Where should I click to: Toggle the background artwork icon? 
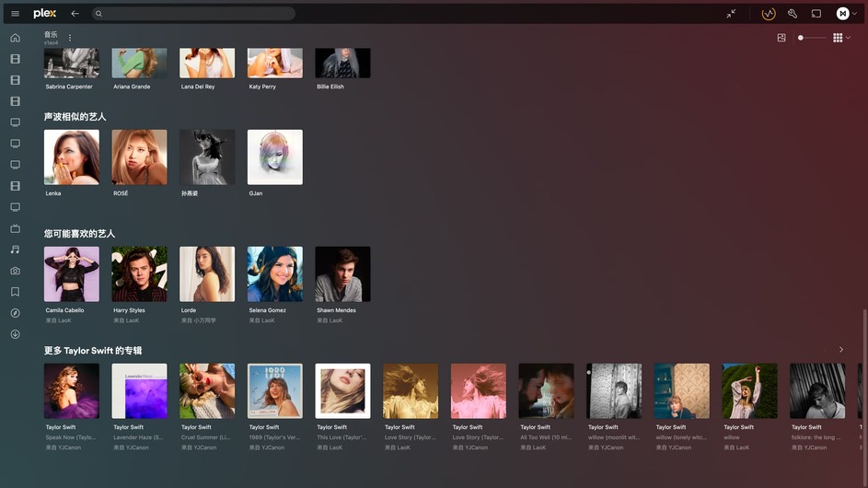click(781, 38)
